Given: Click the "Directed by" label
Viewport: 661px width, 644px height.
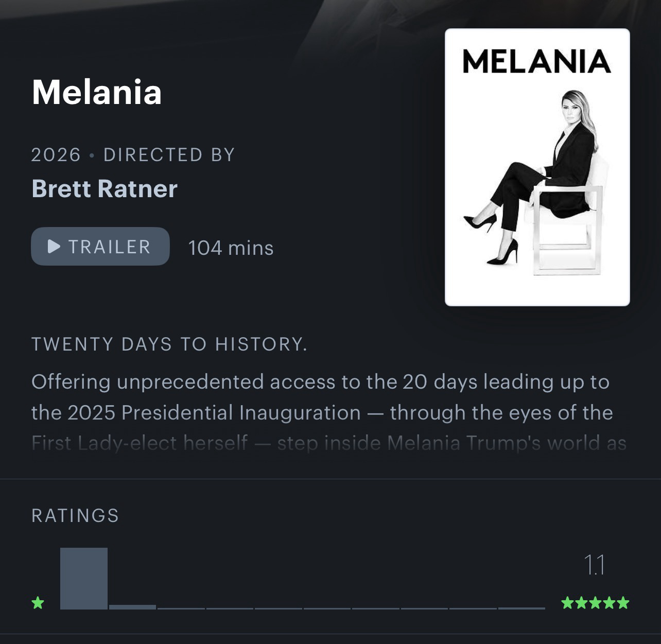Looking at the screenshot, I should click(169, 154).
